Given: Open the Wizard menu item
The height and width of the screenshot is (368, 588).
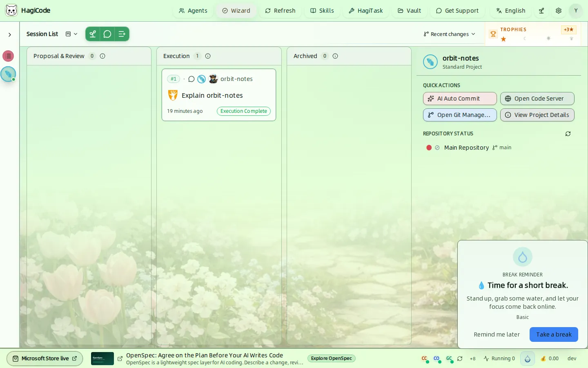Looking at the screenshot, I should pyautogui.click(x=236, y=11).
